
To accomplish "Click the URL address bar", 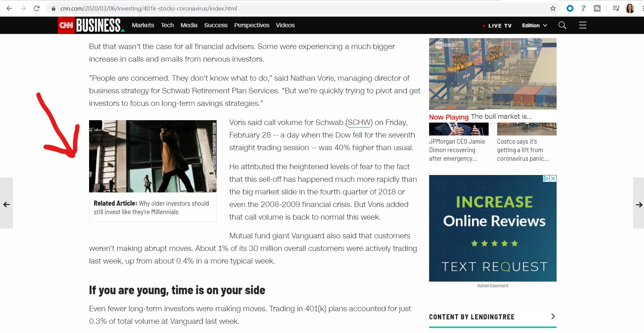I will pyautogui.click(x=303, y=9).
